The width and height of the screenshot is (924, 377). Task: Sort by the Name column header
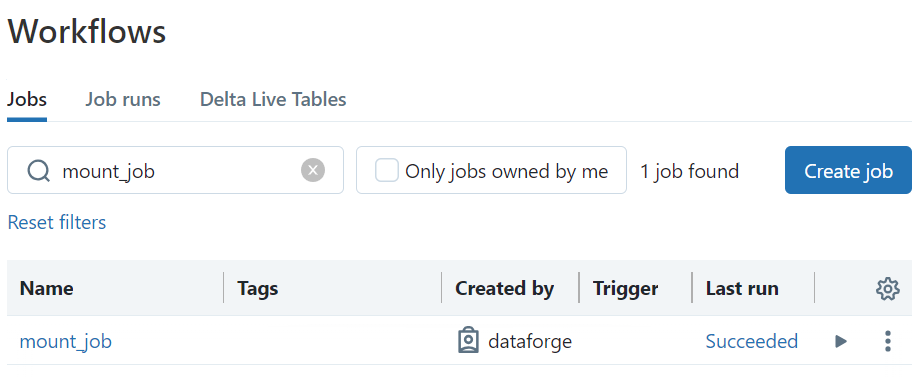tap(47, 289)
